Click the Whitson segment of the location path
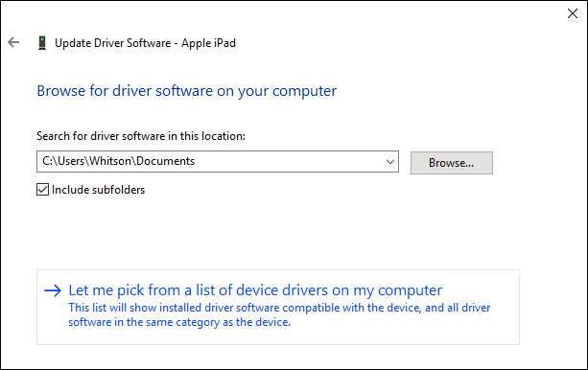Image resolution: width=588 pixels, height=370 pixels. pyautogui.click(x=110, y=161)
